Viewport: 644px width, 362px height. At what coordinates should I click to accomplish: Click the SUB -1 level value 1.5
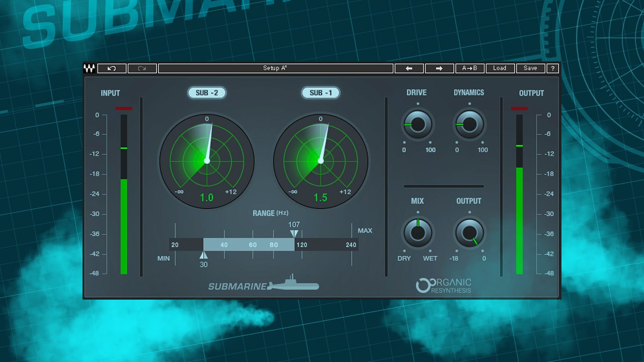point(320,198)
